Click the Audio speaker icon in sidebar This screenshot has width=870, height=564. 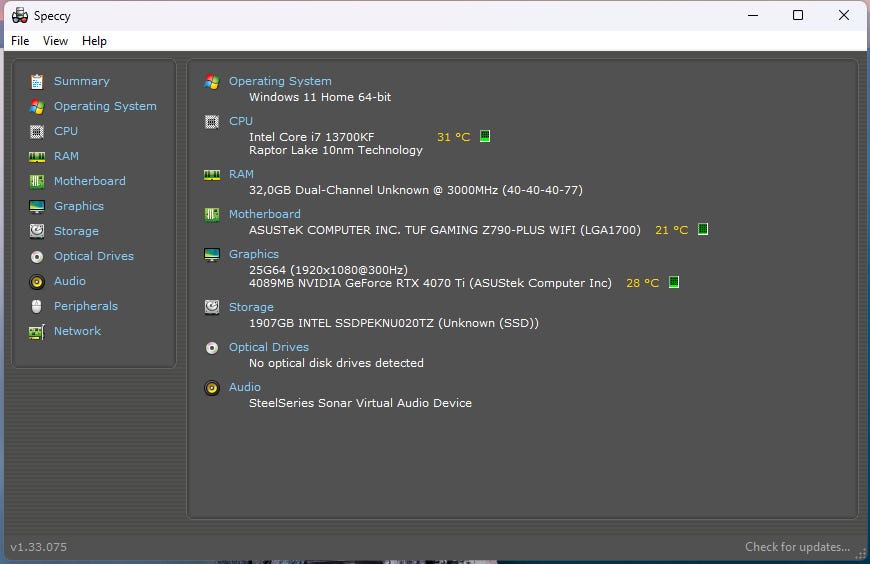37,281
